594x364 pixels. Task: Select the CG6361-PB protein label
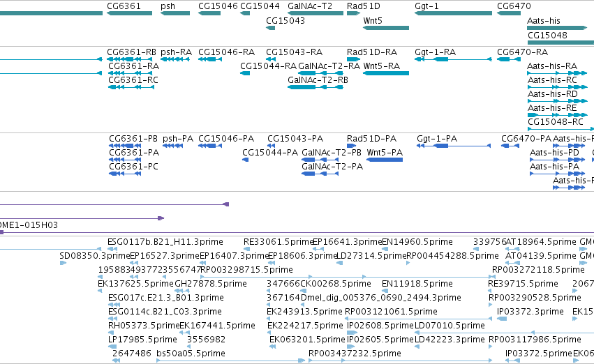pos(133,139)
